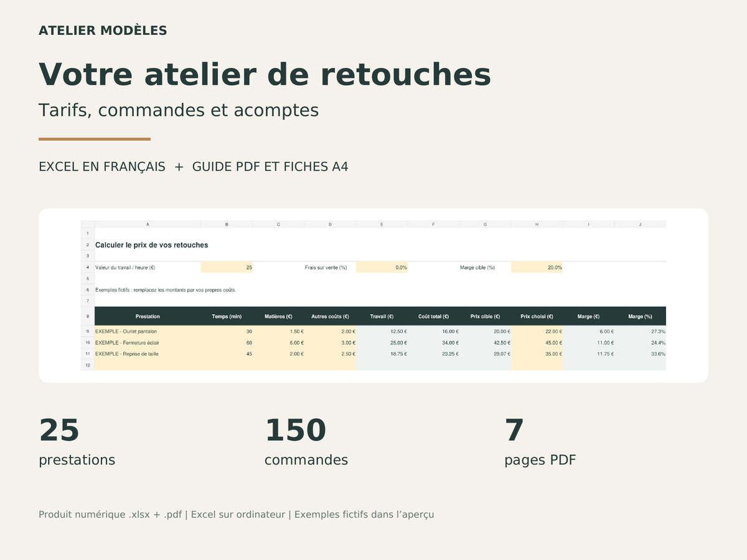Click the 'Coût total (€)' table header
Viewport: 747px width, 560px height.
point(433,317)
